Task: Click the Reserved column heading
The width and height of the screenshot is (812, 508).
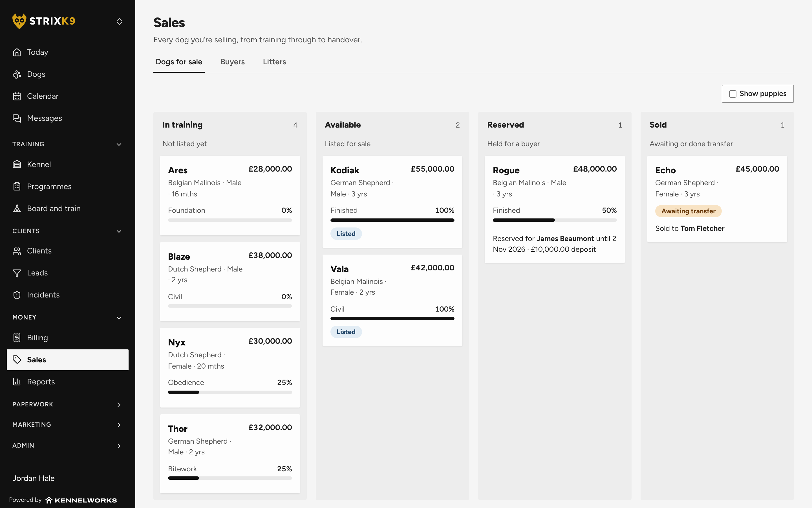Action: 505,125
